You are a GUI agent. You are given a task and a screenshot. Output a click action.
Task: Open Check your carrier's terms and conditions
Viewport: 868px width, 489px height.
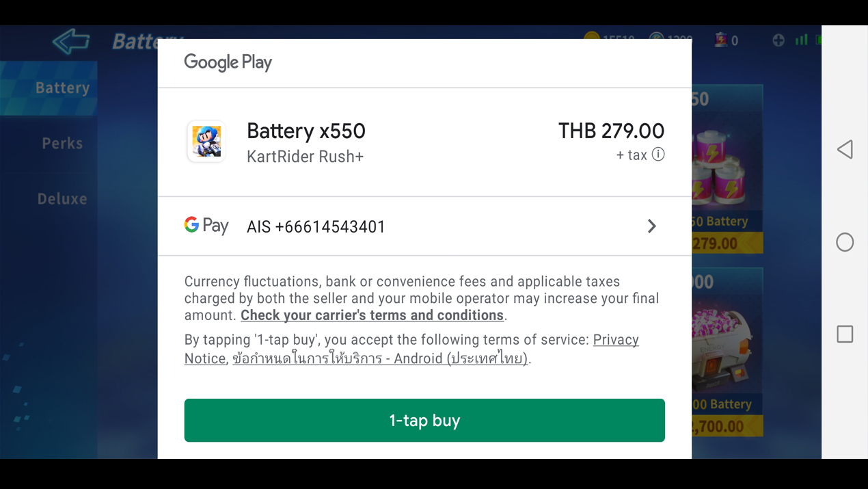(x=372, y=315)
